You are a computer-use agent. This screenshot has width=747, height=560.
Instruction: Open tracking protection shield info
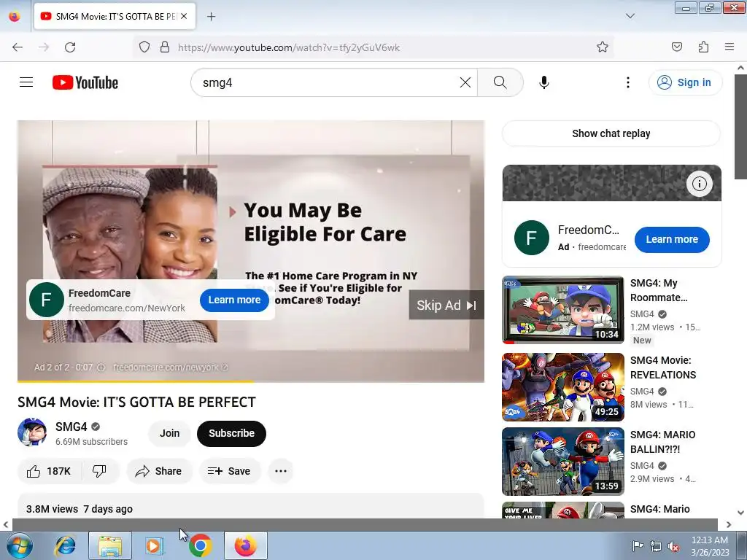click(144, 47)
